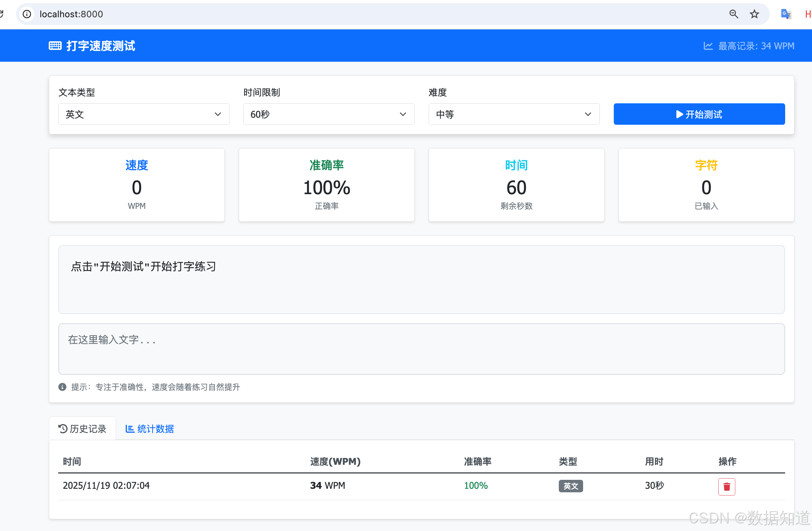
Task: Click the zoom magnifier icon in the address bar
Action: pos(734,14)
